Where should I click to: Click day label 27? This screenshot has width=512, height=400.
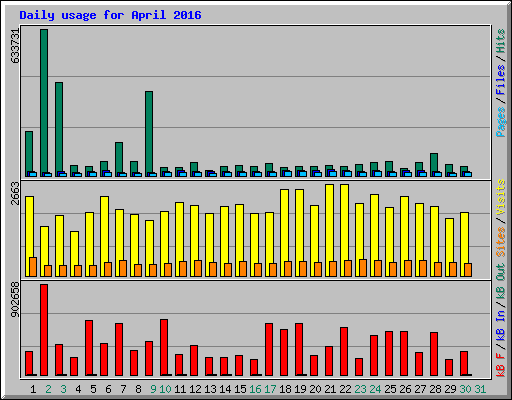tap(420, 389)
